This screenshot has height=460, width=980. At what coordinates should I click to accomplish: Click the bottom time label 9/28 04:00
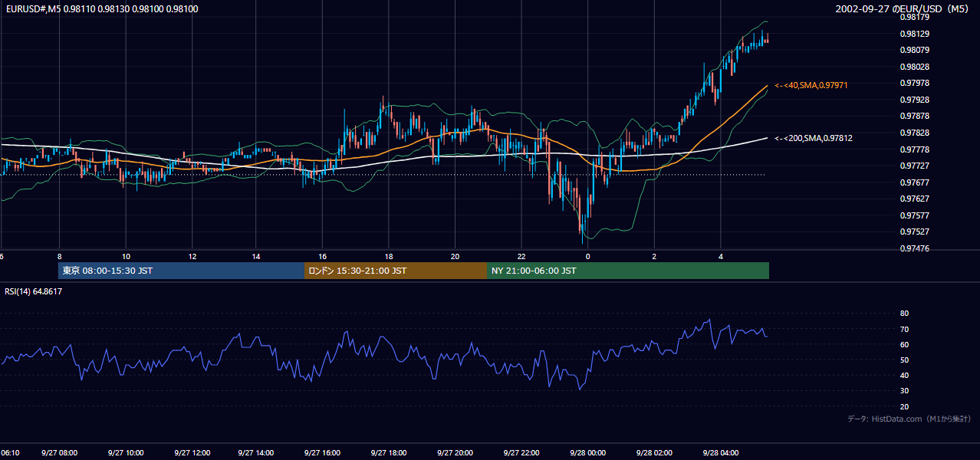click(719, 453)
